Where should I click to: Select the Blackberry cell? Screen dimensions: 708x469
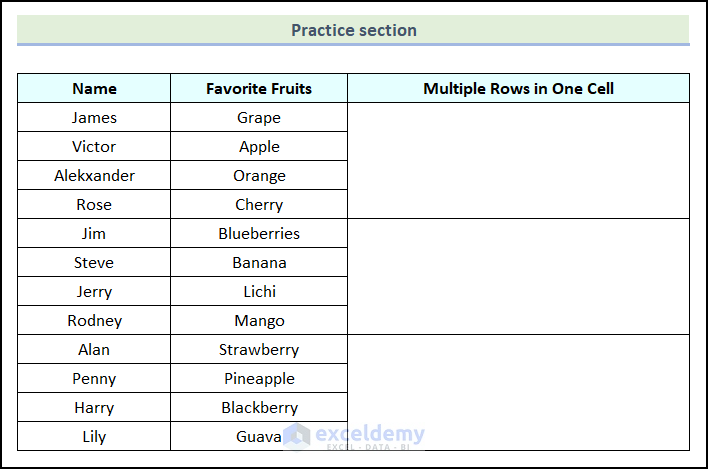[x=259, y=407]
